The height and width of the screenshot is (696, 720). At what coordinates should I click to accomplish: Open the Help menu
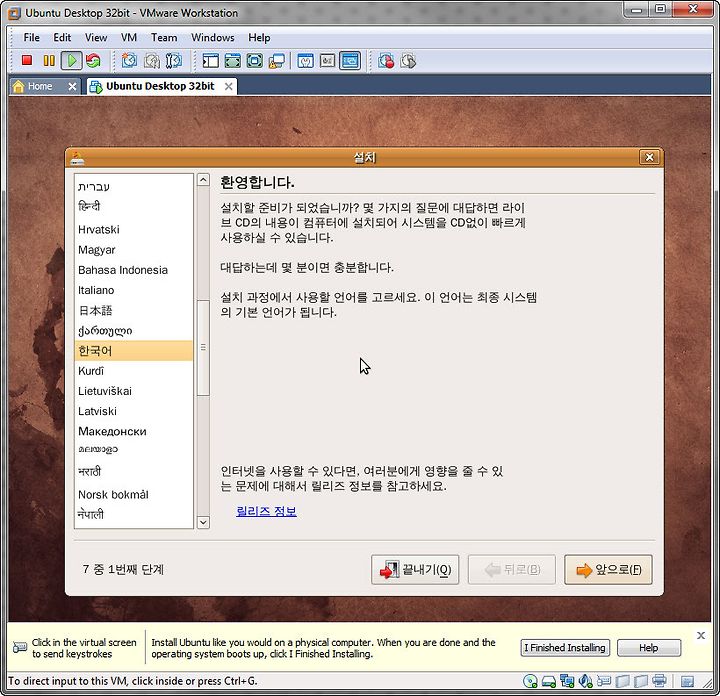[x=259, y=38]
